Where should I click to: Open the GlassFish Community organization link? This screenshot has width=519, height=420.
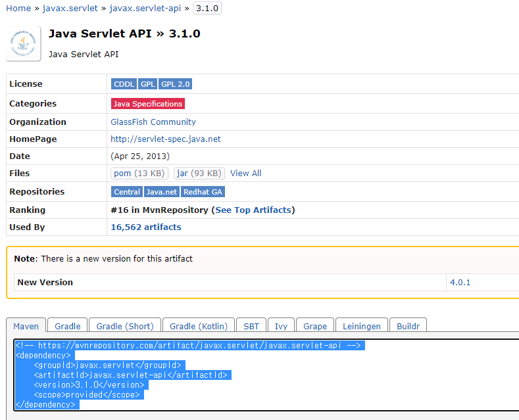point(153,122)
